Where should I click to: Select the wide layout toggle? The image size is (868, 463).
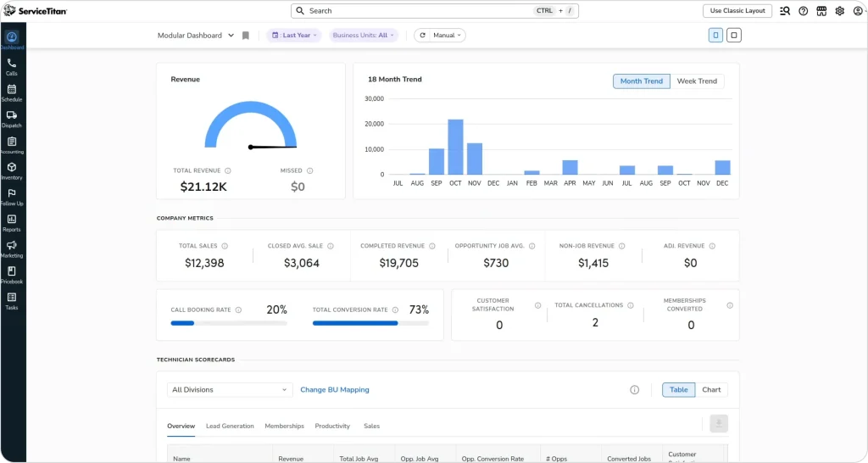734,36
